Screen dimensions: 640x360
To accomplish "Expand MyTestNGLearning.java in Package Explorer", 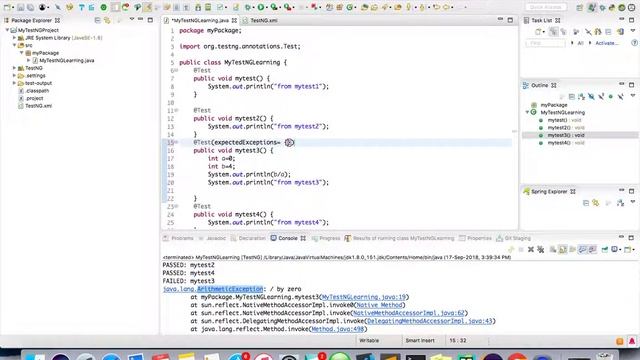I will pyautogui.click(x=29, y=60).
